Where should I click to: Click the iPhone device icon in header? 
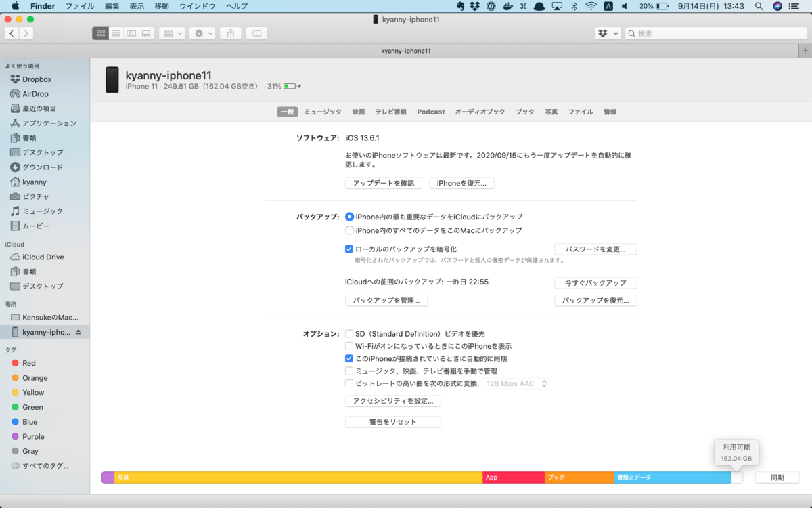(x=112, y=80)
